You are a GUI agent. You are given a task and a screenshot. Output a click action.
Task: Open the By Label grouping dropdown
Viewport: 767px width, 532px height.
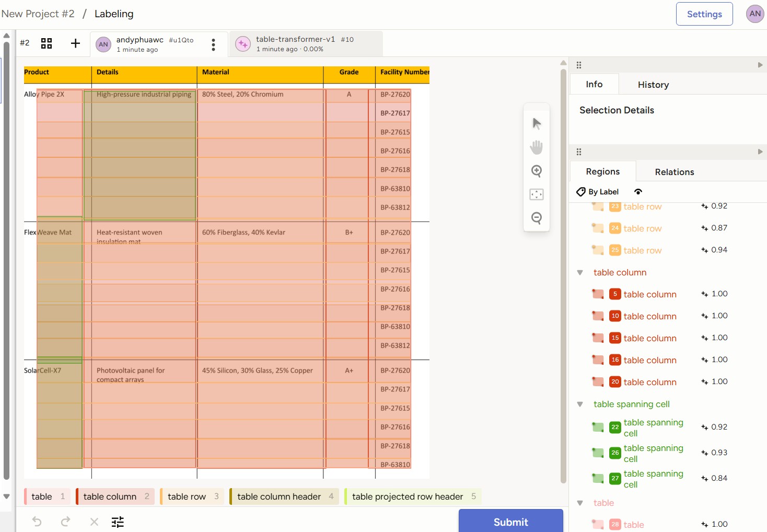[598, 192]
